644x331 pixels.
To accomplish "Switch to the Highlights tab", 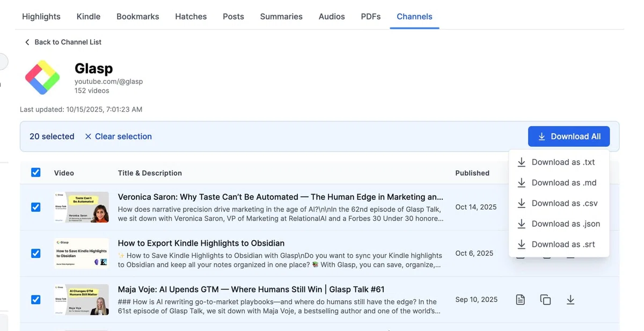I will tap(41, 17).
